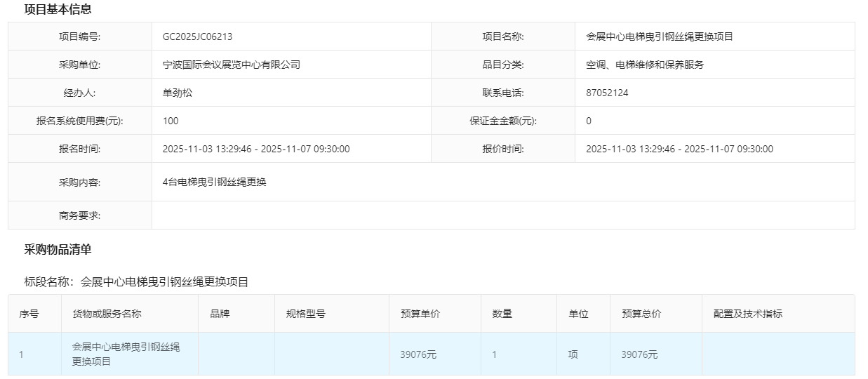Image resolution: width=868 pixels, height=379 pixels.
Task: Click the 报价时间 date range value
Action: [x=679, y=149]
